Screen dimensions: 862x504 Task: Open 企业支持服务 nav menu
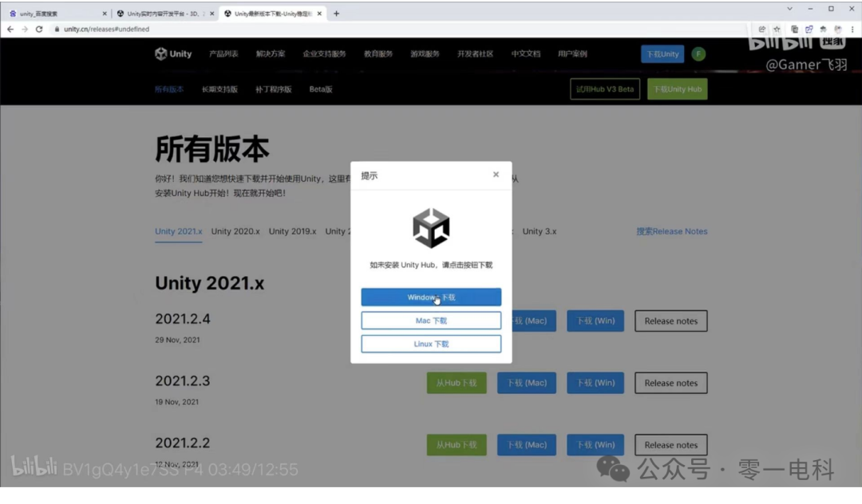(324, 53)
